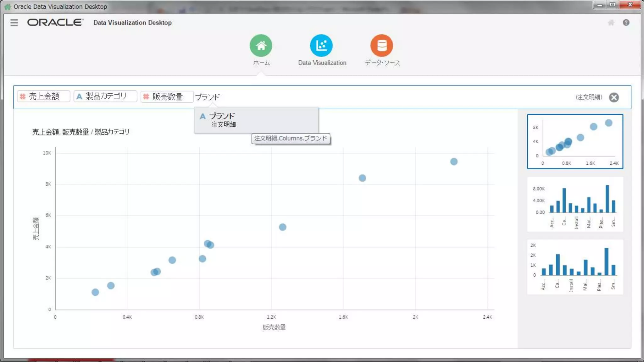The height and width of the screenshot is (362, 644).
Task: Click the ORACLE logo
Action: (x=55, y=22)
